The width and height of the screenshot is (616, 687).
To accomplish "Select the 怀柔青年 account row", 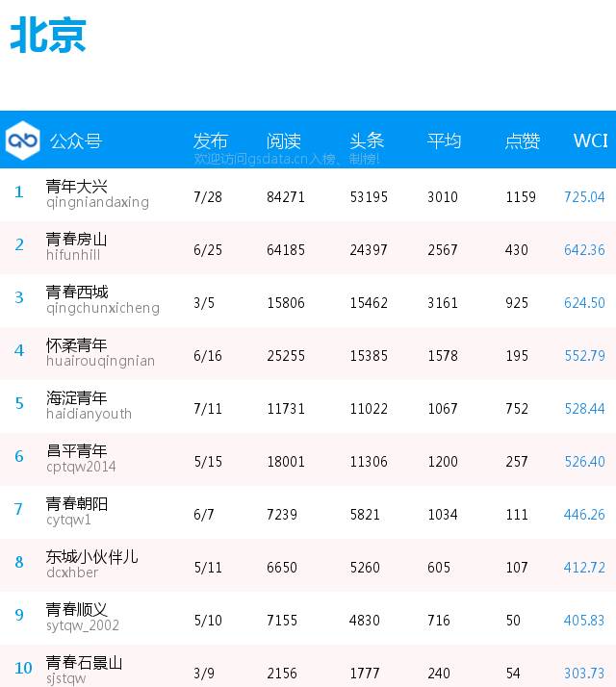I will pyautogui.click(x=308, y=353).
